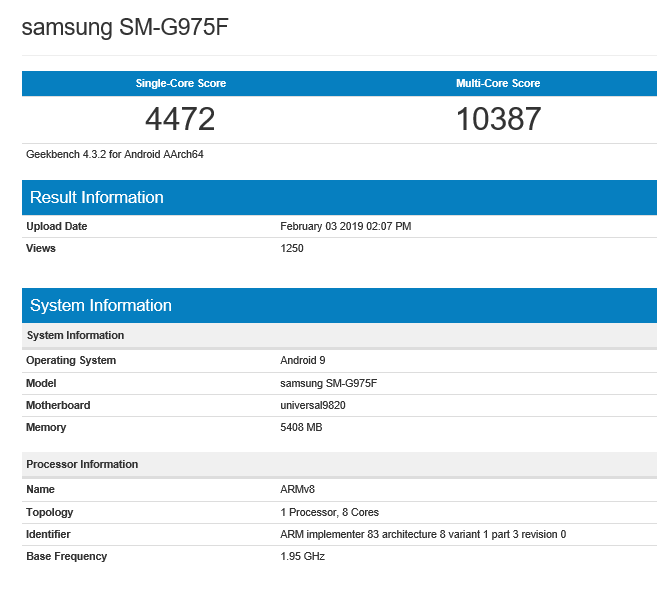Select the Single-Core Score header
The width and height of the screenshot is (669, 593).
[x=181, y=83]
